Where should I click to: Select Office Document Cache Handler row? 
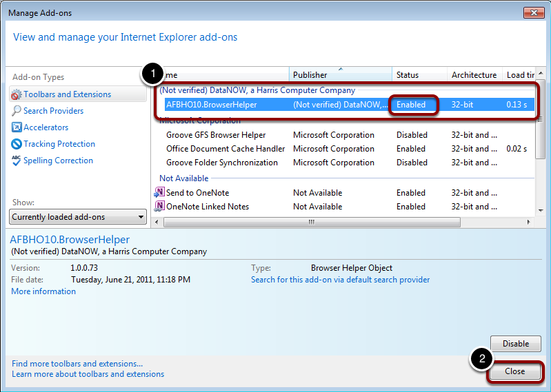click(x=345, y=149)
